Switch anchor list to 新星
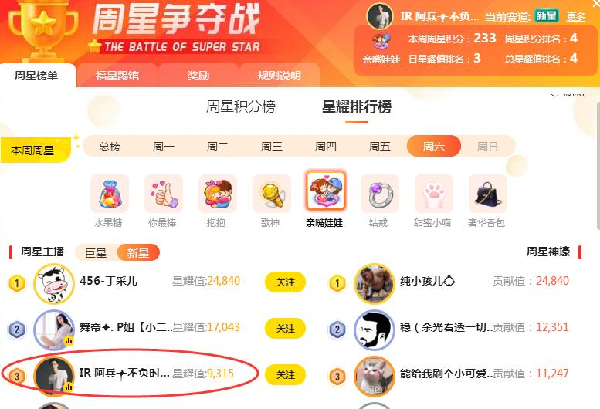This screenshot has width=600, height=409. (x=138, y=253)
